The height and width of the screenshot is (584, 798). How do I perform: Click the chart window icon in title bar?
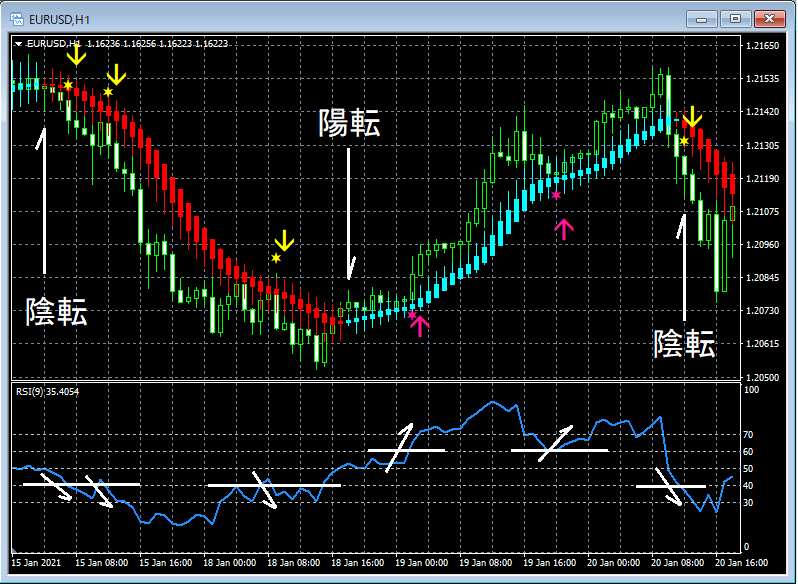pyautogui.click(x=17, y=19)
